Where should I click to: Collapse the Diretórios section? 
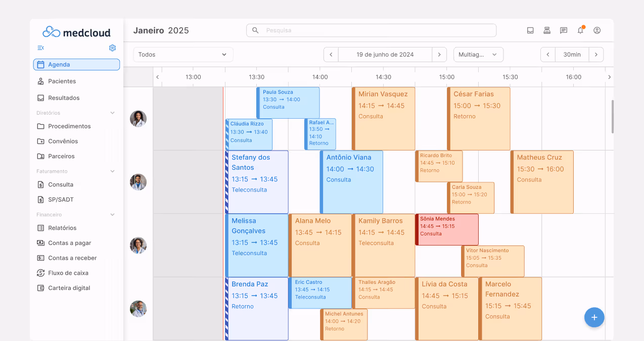(x=112, y=113)
